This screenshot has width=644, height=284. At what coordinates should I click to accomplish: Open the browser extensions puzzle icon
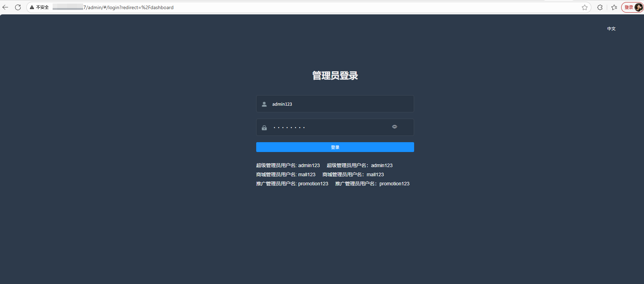tap(600, 7)
